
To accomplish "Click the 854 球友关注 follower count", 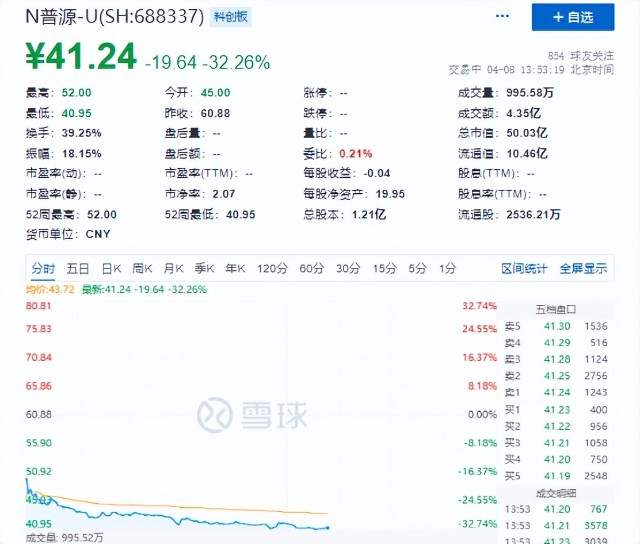I will 580,56.
